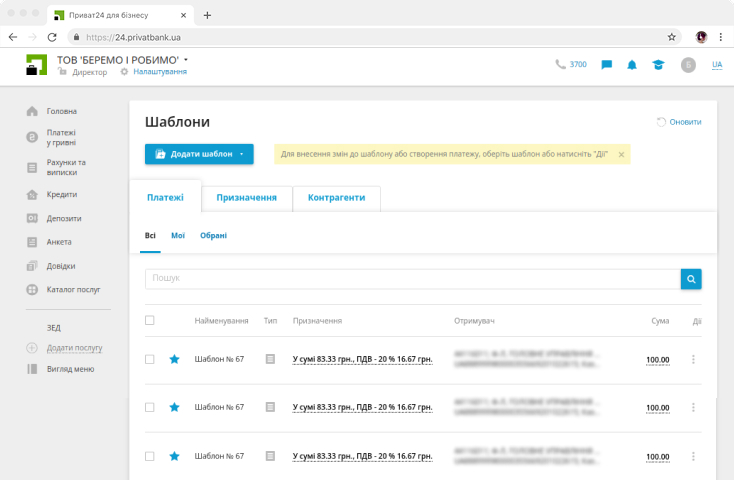Open the Налаштування settings link
Screen dimensions: 734x480
click(159, 72)
